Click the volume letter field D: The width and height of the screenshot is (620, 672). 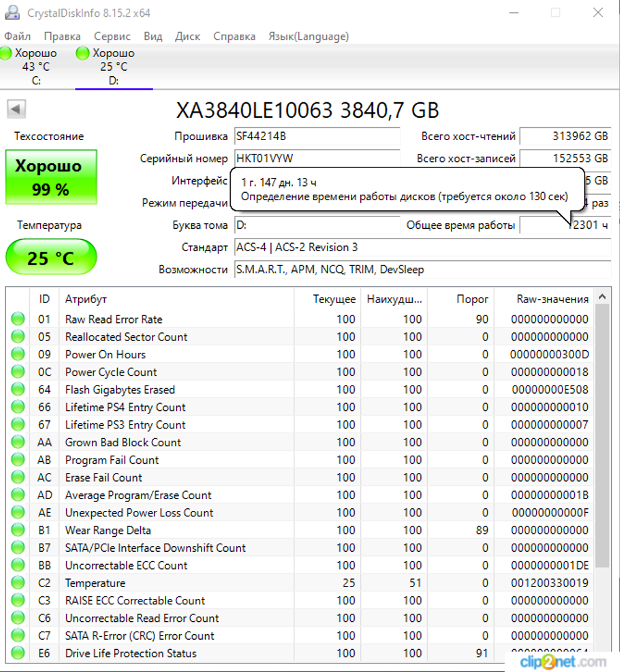pos(317,225)
